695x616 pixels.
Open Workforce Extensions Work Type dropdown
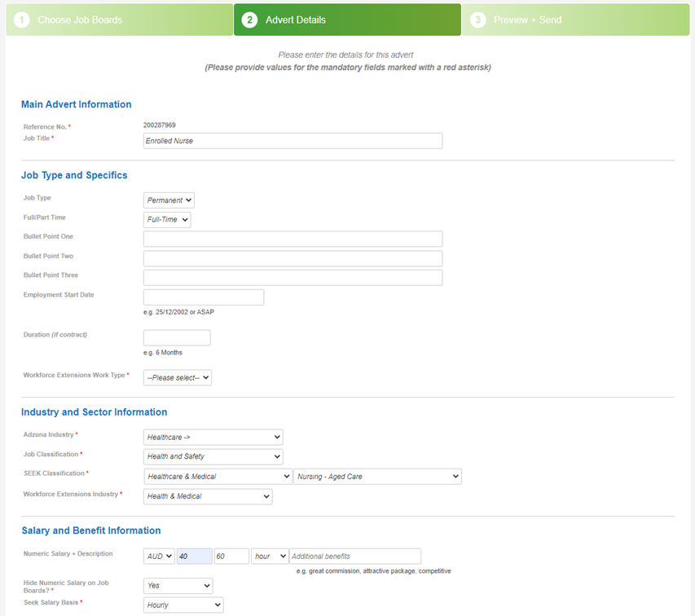point(178,378)
